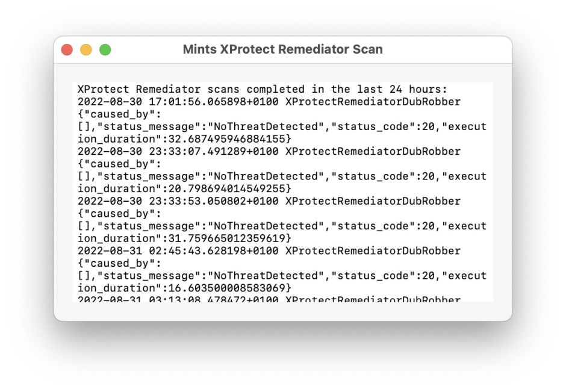This screenshot has width=566, height=392.
Task: Click the 17:01:56 DubRobber scan entry line
Action: coord(269,102)
